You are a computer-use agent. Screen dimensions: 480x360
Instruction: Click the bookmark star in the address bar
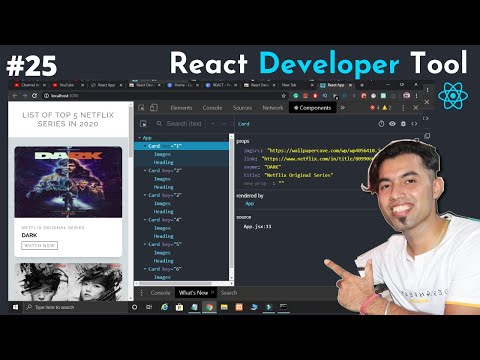[x=284, y=96]
